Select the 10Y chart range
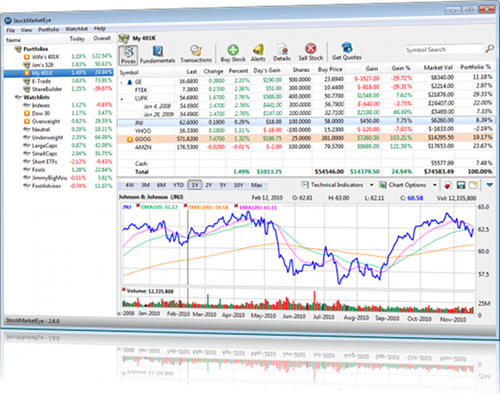The image size is (500, 394). [x=238, y=185]
